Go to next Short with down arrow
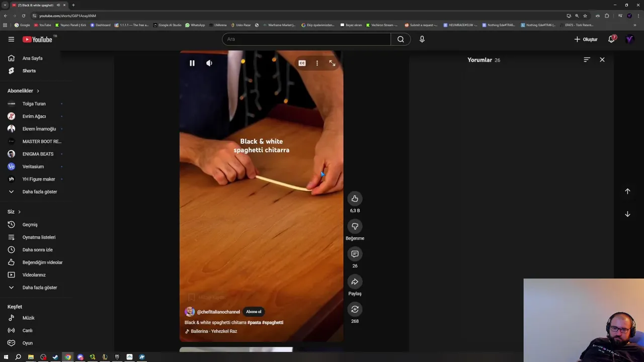This screenshot has width=644, height=362. 627,214
